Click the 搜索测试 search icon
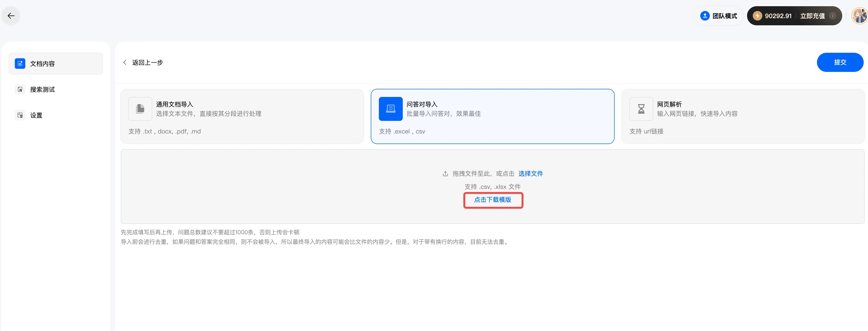868x331 pixels. [20, 89]
